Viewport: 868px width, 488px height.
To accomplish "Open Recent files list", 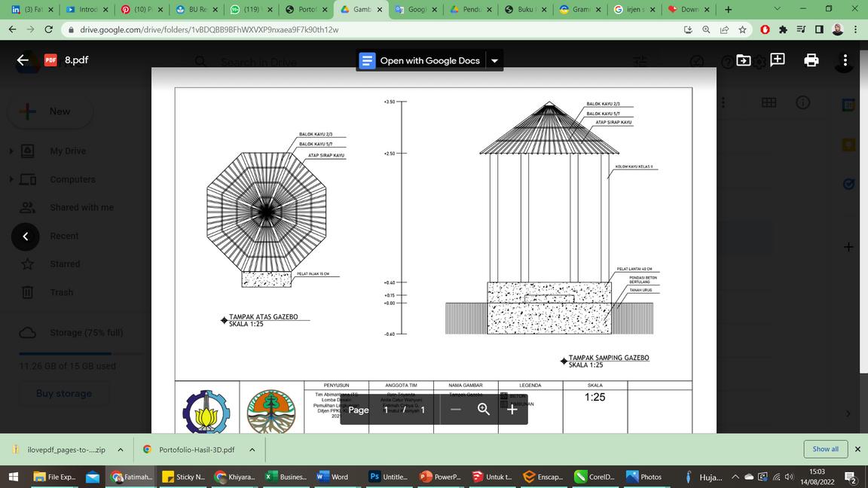I will point(64,236).
